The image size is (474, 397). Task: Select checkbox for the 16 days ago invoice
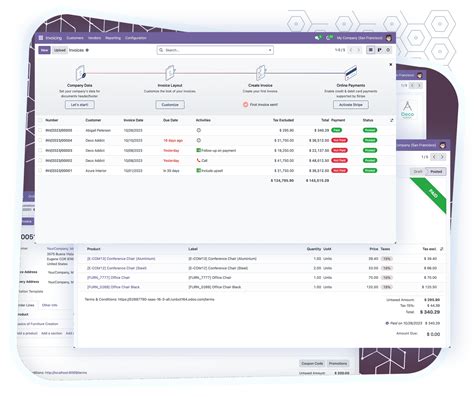click(40, 140)
